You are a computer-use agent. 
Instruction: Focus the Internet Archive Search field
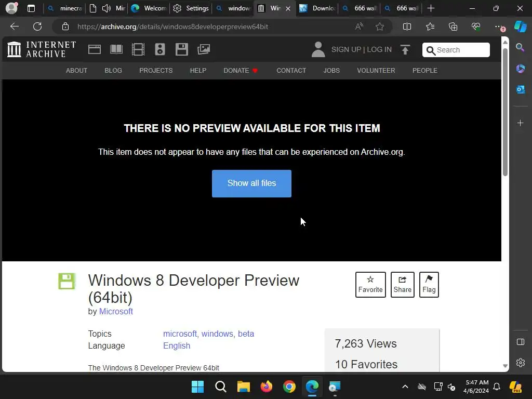[x=456, y=50]
